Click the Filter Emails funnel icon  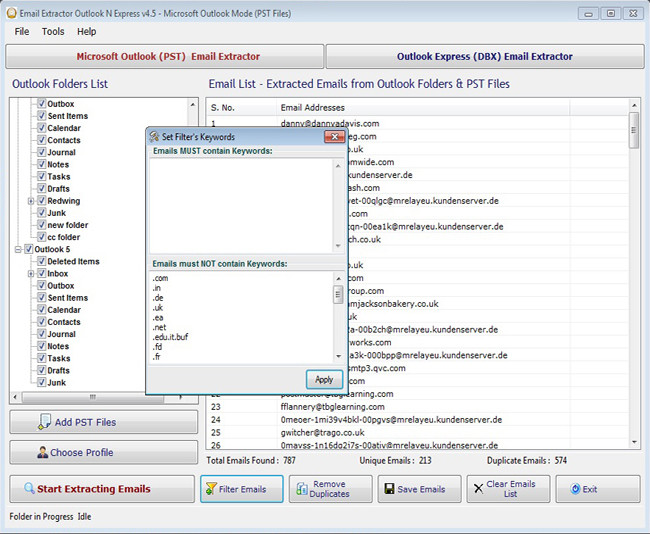(211, 488)
